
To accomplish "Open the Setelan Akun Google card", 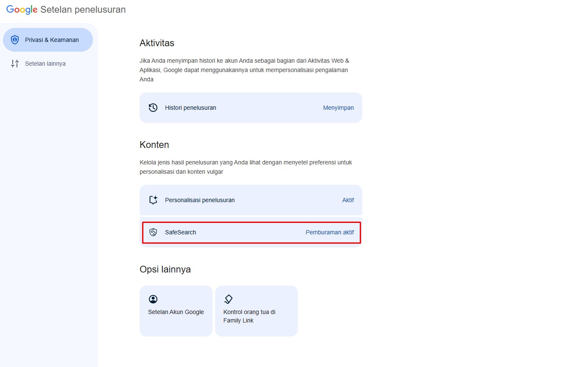I will click(x=176, y=311).
